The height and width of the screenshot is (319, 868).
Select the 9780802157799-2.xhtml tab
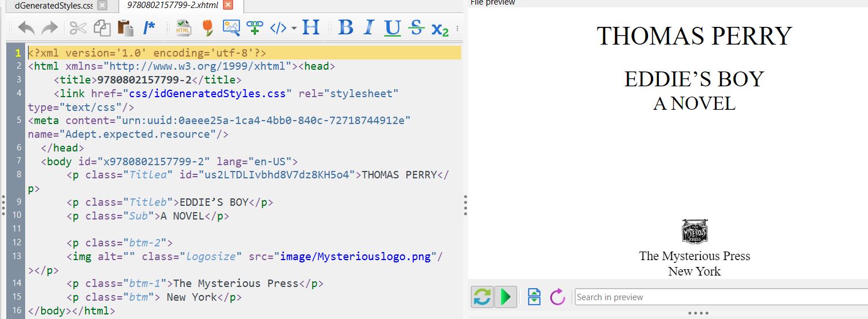click(x=173, y=6)
